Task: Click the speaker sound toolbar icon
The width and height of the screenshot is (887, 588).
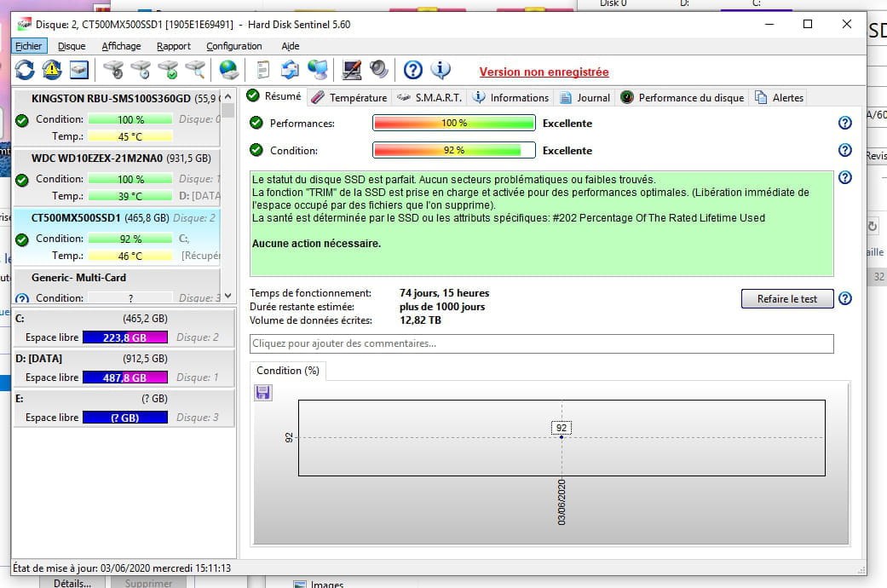Action: (x=379, y=70)
